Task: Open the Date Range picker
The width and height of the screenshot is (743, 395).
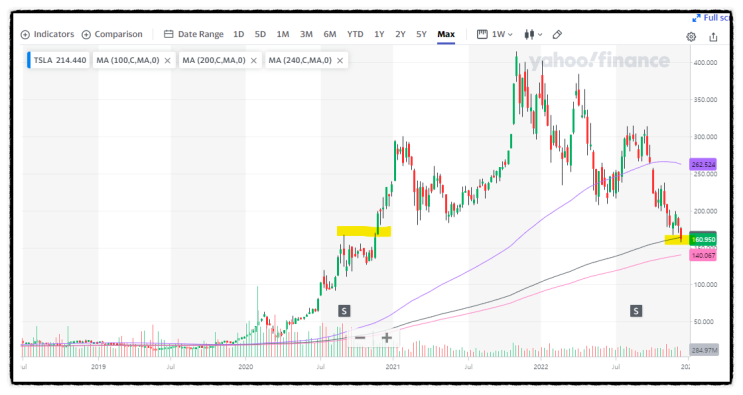Action: click(x=194, y=34)
